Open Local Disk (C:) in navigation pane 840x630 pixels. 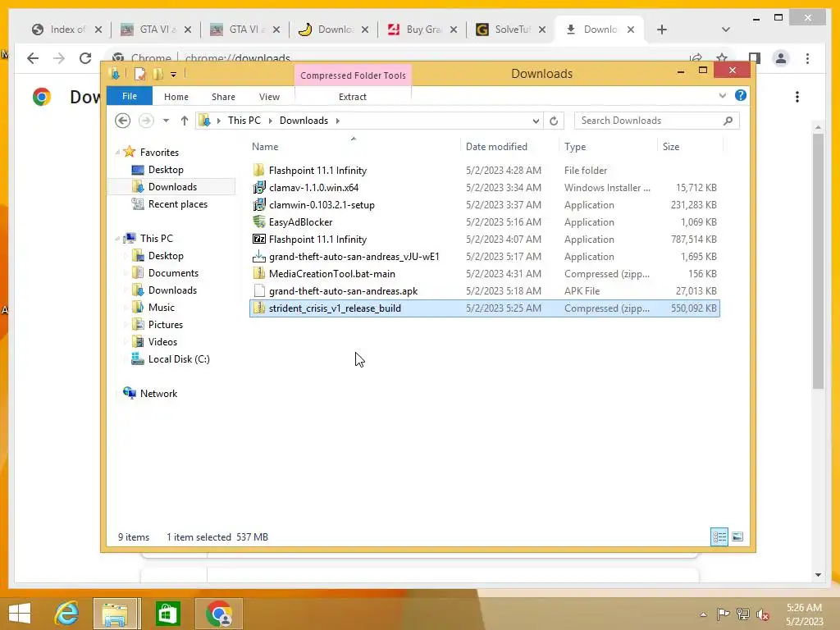(x=178, y=359)
